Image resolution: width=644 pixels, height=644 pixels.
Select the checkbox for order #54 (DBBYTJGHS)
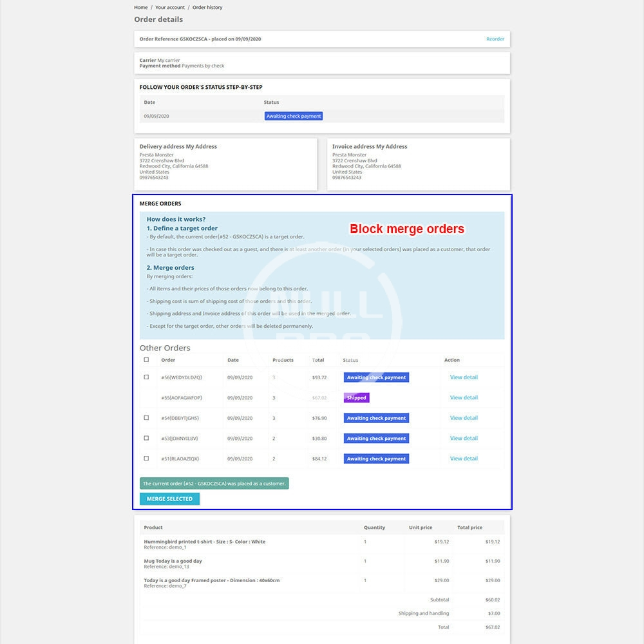tap(146, 418)
